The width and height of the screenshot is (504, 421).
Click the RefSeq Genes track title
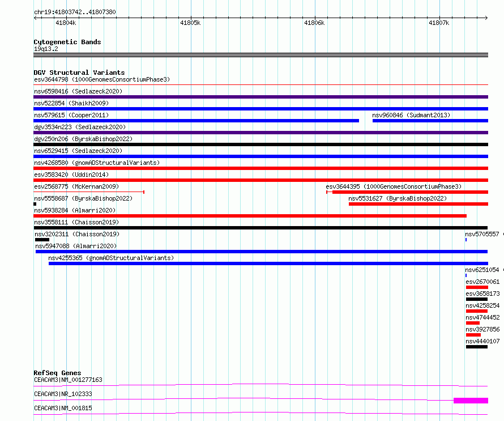(x=57, y=373)
